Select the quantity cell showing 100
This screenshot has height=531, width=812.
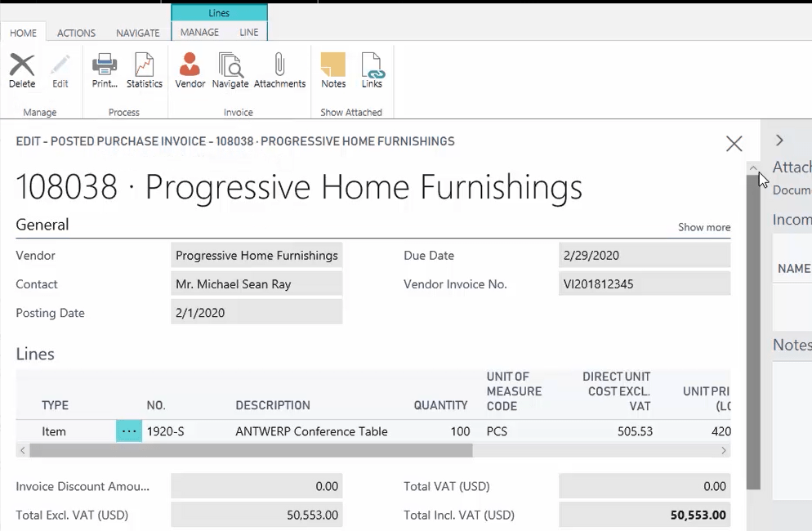(460, 431)
